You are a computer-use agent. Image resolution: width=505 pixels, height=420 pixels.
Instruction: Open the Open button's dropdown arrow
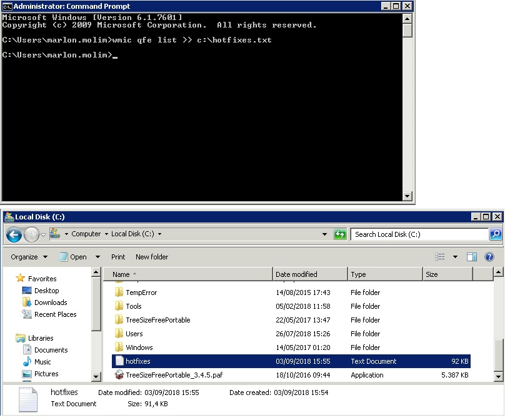click(x=97, y=257)
